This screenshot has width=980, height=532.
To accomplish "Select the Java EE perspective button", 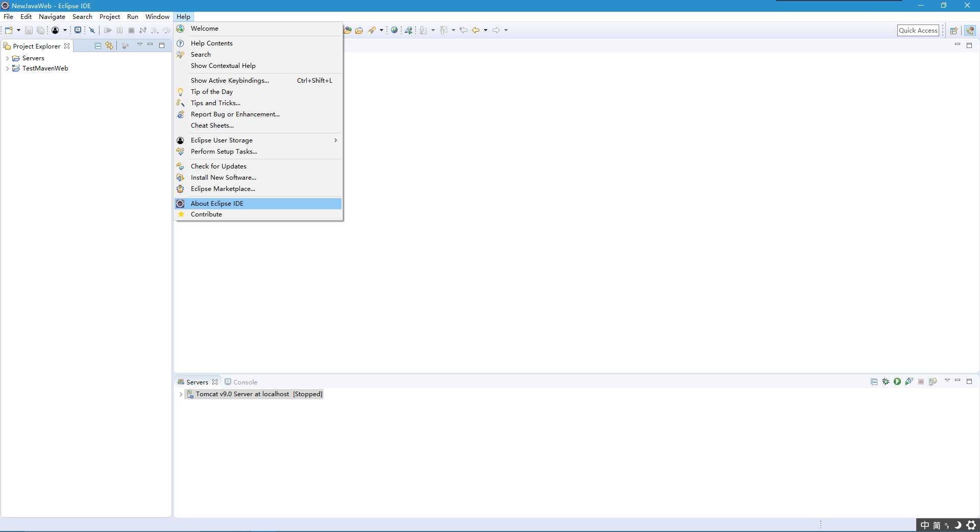I will 970,30.
